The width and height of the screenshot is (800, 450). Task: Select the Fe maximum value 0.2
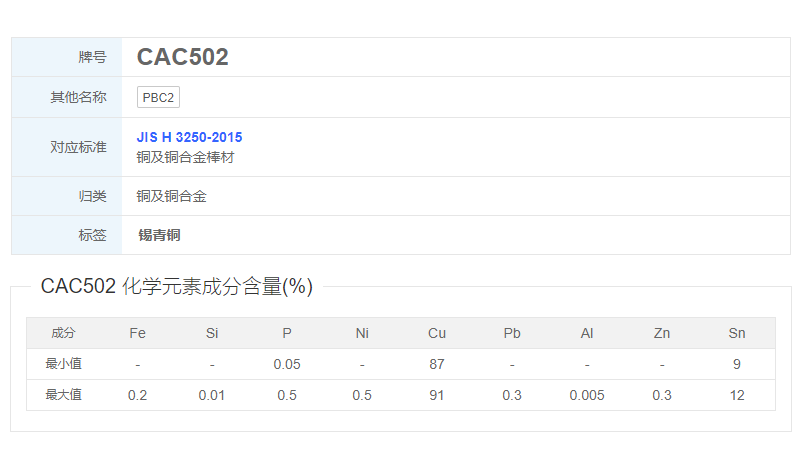[x=137, y=395]
